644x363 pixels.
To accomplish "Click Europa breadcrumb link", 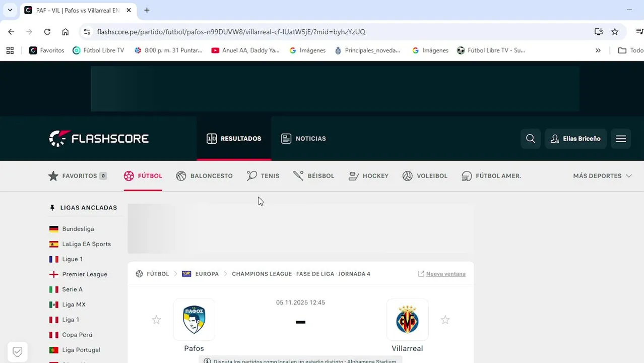I will pyautogui.click(x=207, y=274).
